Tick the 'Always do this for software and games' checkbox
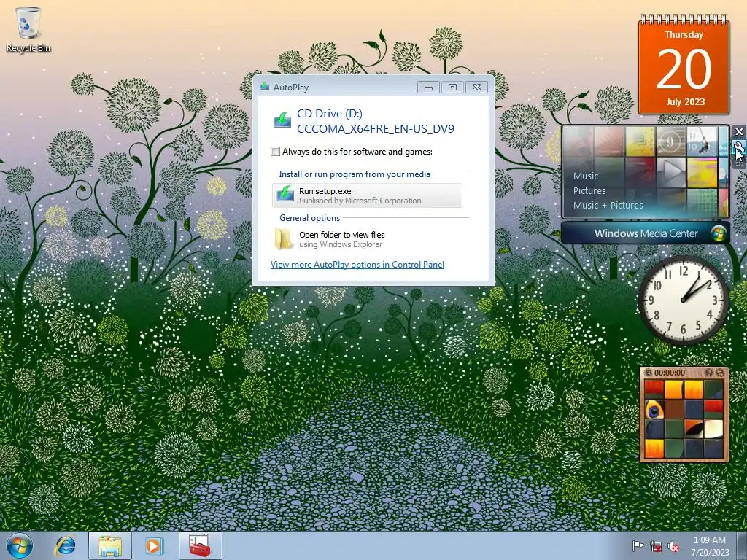Screen dimensions: 747x560 tap(275, 152)
